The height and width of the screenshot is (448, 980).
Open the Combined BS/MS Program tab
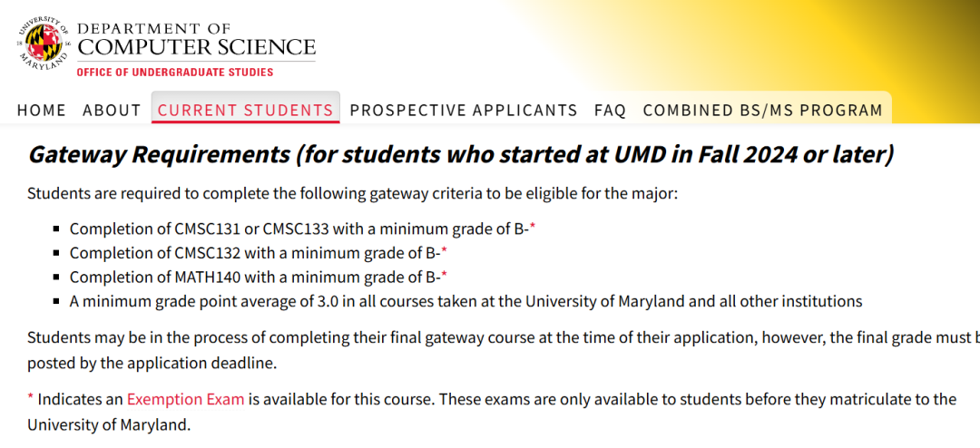click(762, 111)
